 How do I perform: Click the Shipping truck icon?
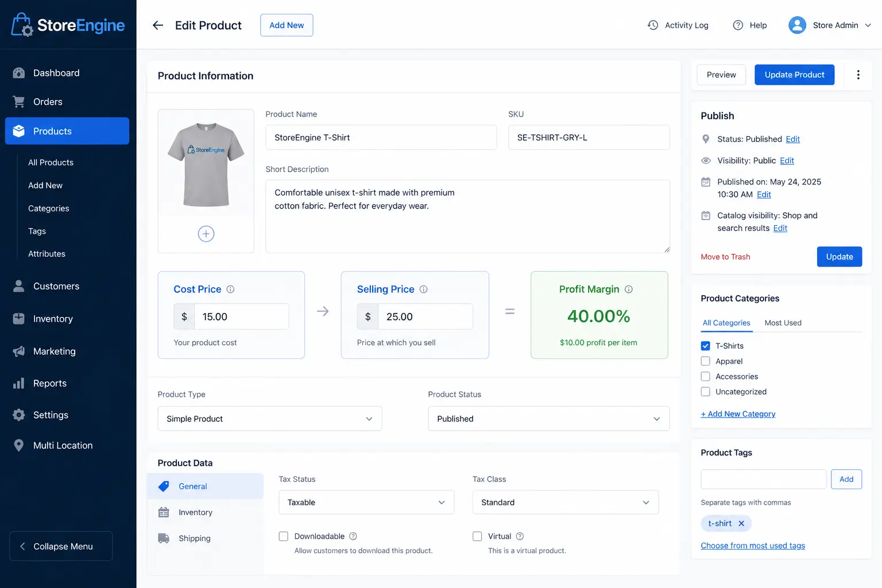tap(164, 538)
